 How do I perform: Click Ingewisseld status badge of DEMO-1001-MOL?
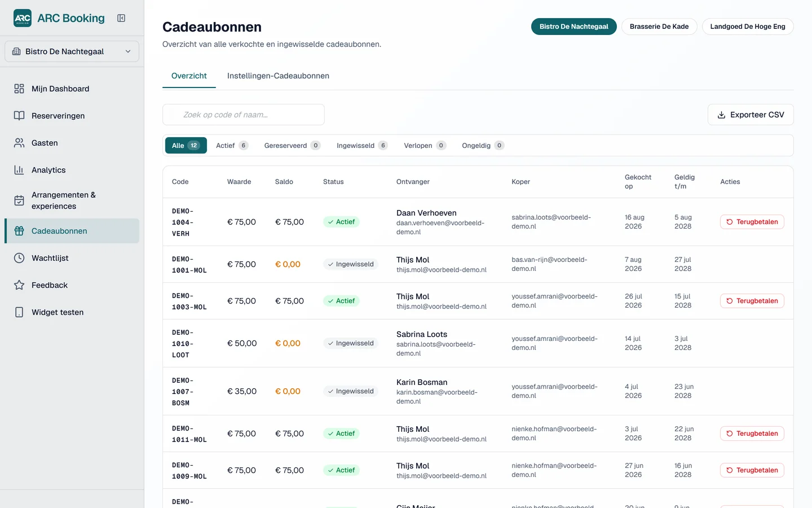[351, 264]
